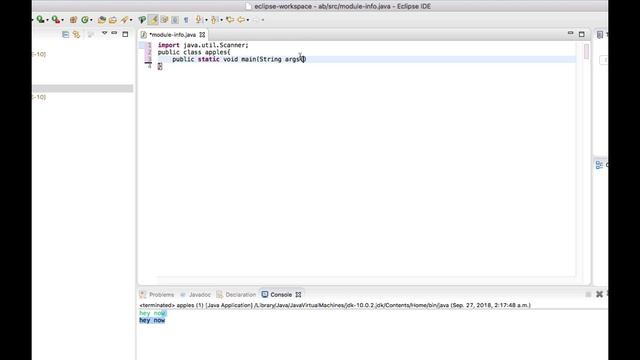Click the Back navigation arrow icon
640x360 pixels.
pyautogui.click(x=241, y=20)
